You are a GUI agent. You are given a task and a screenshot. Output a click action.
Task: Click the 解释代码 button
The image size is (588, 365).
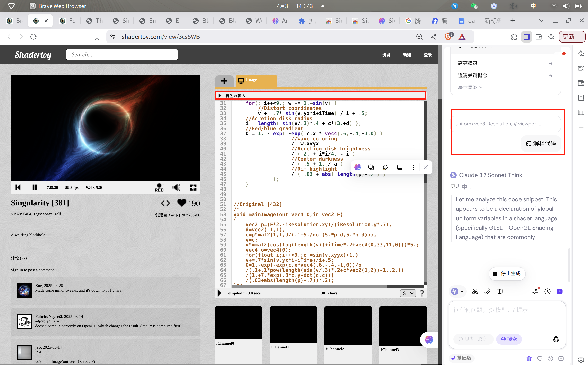(x=541, y=144)
